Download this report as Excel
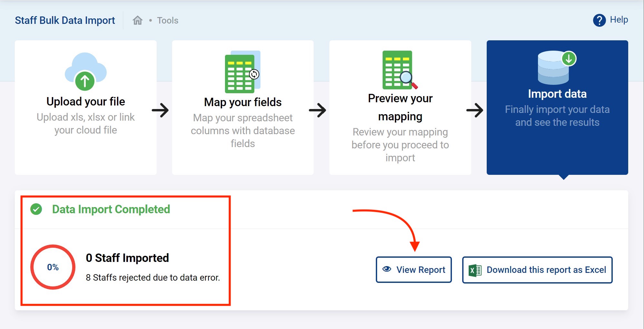Image resolution: width=644 pixels, height=329 pixels. 537,270
